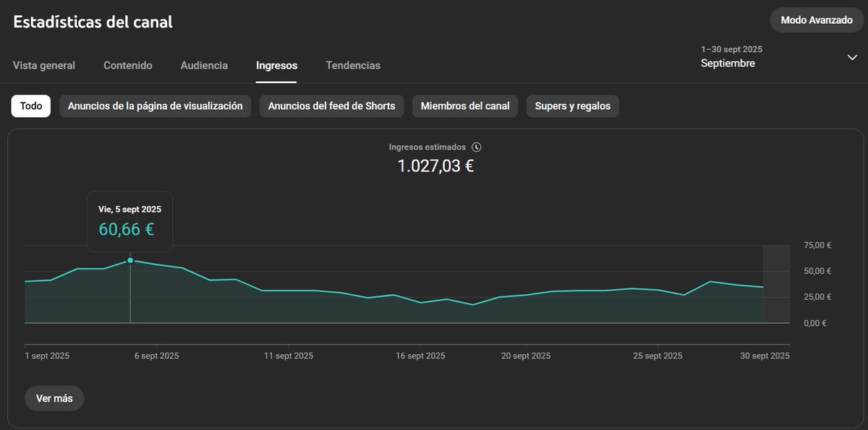Click the 20 sept 2025 axis label
Image resolution: width=868 pixels, height=430 pixels.
(x=526, y=356)
